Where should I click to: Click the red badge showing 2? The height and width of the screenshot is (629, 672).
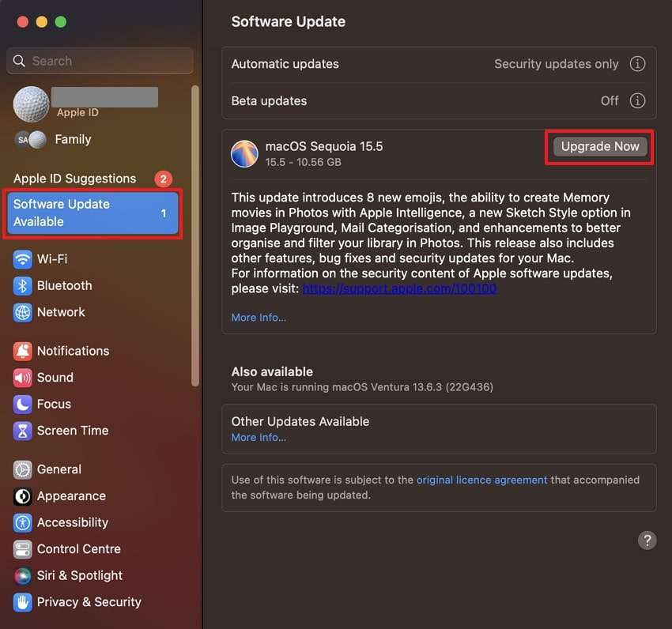[164, 179]
